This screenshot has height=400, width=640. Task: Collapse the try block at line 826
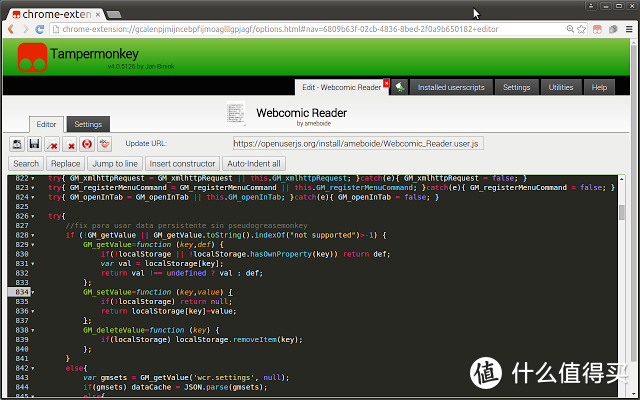click(33, 216)
